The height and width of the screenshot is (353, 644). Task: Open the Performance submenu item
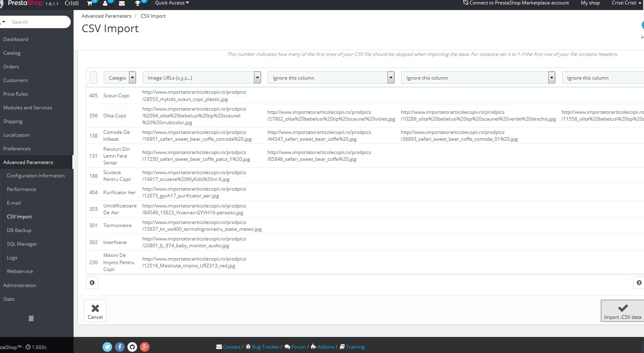coord(21,189)
